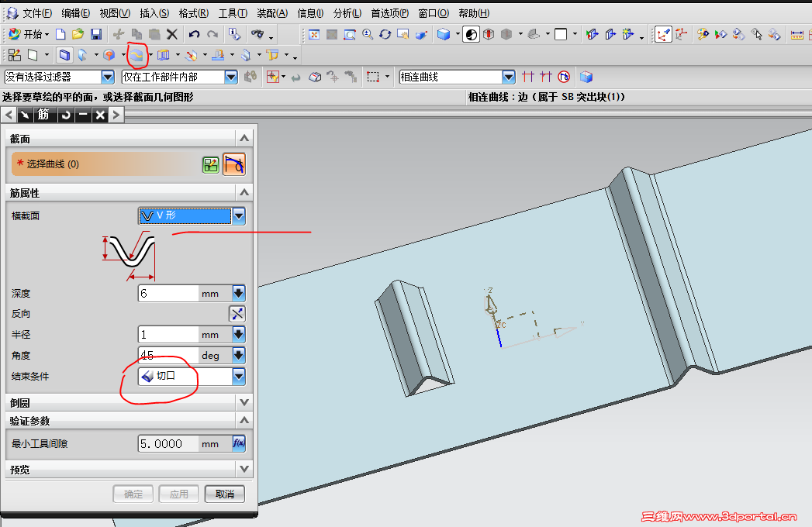Expand the 预览 section

[x=244, y=470]
